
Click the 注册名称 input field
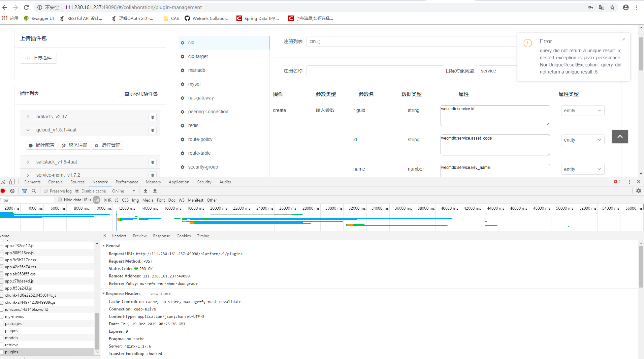tap(375, 71)
